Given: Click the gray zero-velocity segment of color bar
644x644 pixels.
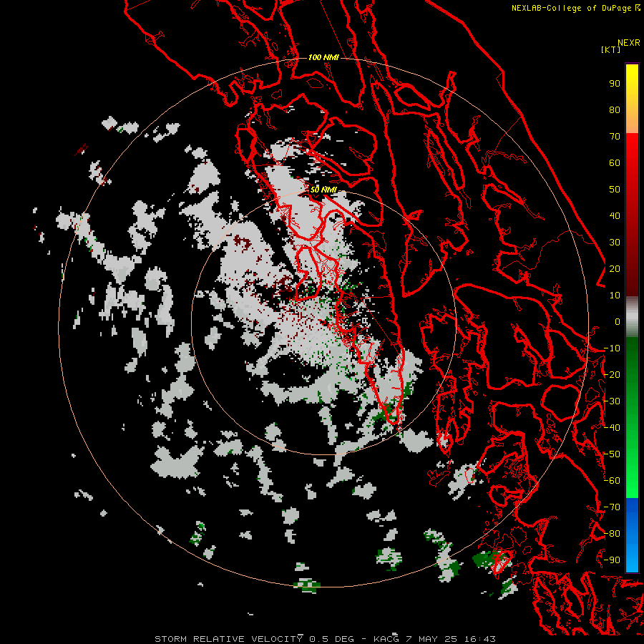Looking at the screenshot, I should [632, 317].
